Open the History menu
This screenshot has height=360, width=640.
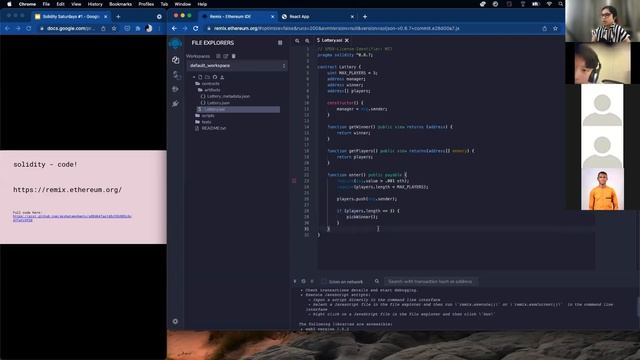(95, 4)
